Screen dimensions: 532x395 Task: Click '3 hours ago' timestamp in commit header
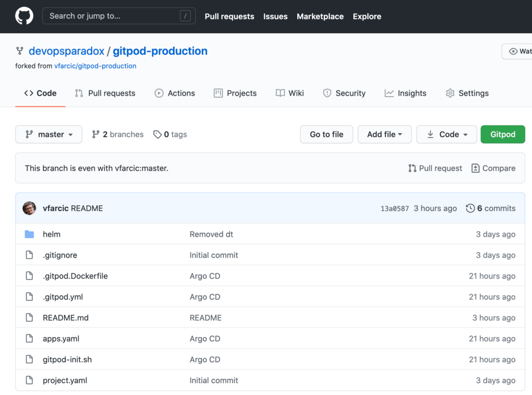click(435, 208)
